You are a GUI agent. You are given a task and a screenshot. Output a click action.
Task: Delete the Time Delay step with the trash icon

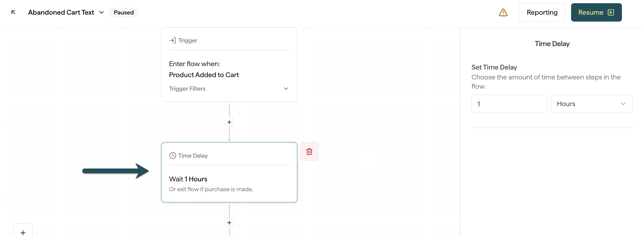click(309, 152)
